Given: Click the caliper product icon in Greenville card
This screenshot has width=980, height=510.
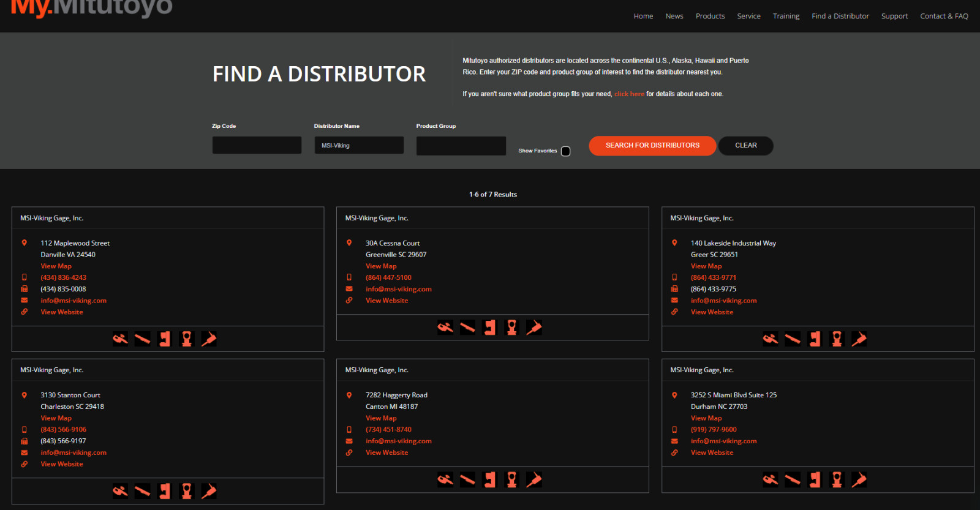Looking at the screenshot, I should tap(467, 328).
